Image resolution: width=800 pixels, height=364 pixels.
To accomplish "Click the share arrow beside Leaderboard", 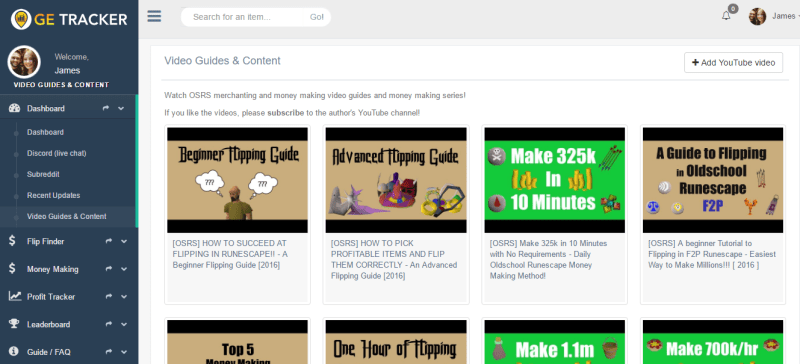I will pyautogui.click(x=109, y=324).
